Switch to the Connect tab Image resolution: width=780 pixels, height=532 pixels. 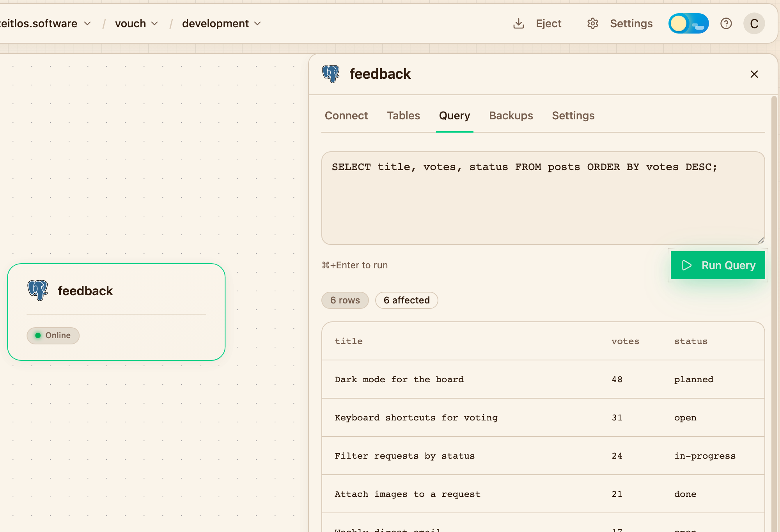[x=346, y=115]
